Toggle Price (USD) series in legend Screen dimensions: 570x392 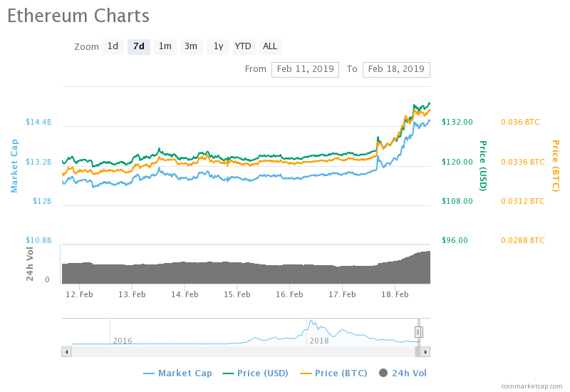tap(257, 373)
